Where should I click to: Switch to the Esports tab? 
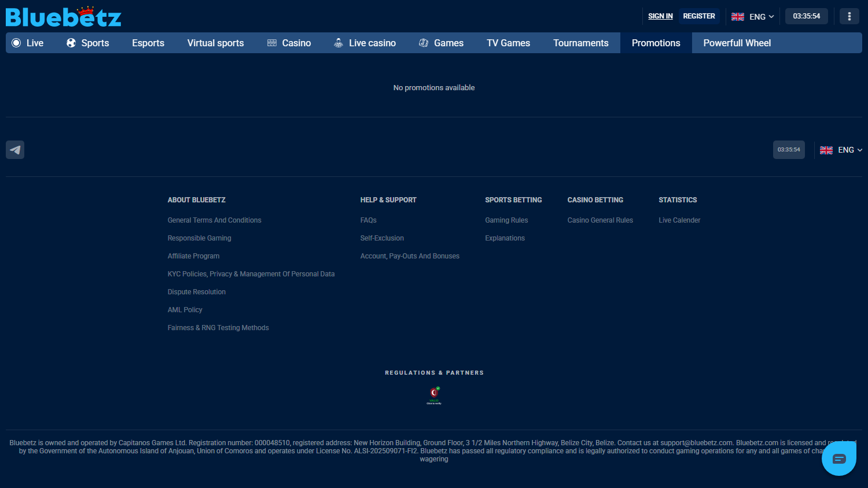click(x=148, y=43)
